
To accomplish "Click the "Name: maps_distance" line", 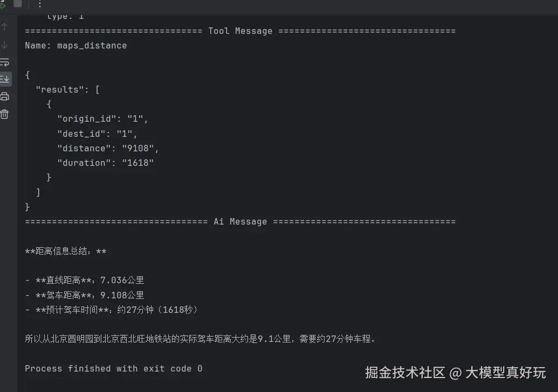I will pyautogui.click(x=75, y=45).
